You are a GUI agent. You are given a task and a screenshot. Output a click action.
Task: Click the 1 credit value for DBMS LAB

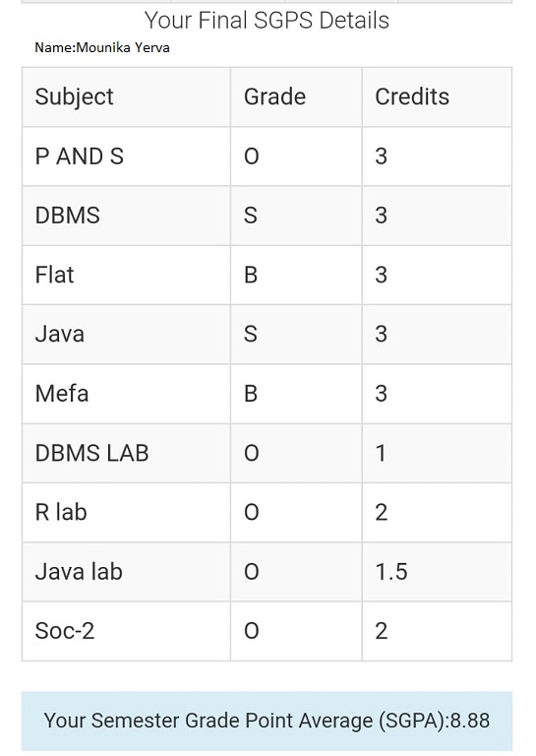point(381,453)
